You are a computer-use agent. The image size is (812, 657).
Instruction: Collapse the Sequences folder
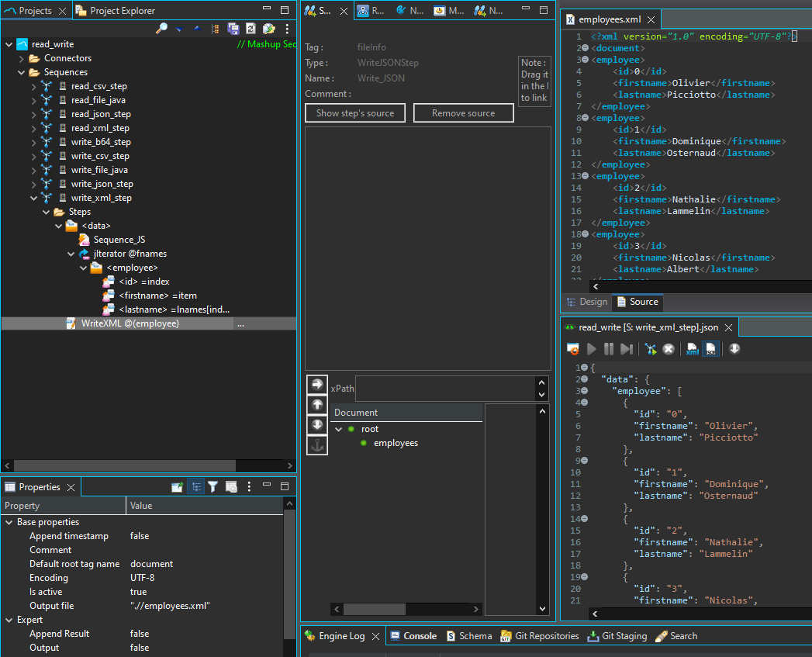[x=19, y=71]
